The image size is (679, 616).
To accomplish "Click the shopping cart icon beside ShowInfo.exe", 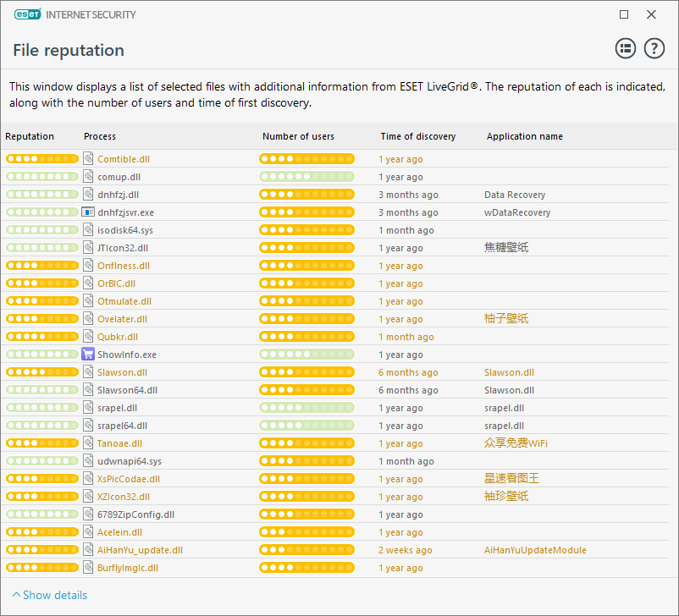I will pos(88,354).
